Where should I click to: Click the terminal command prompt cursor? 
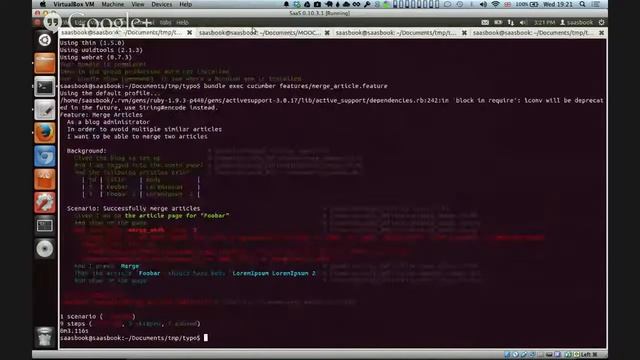click(x=206, y=338)
